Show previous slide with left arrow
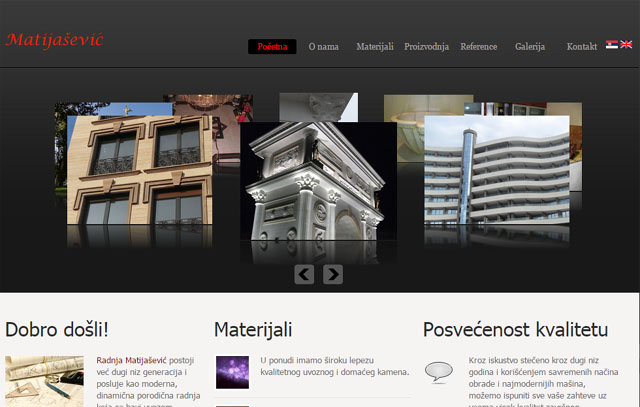Viewport: 640px width, 407px height. pos(304,274)
